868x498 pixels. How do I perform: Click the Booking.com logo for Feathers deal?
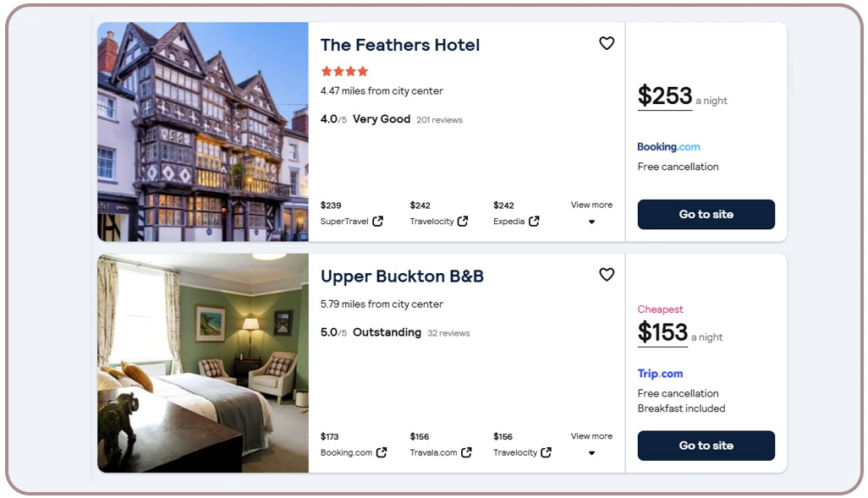[x=668, y=147]
